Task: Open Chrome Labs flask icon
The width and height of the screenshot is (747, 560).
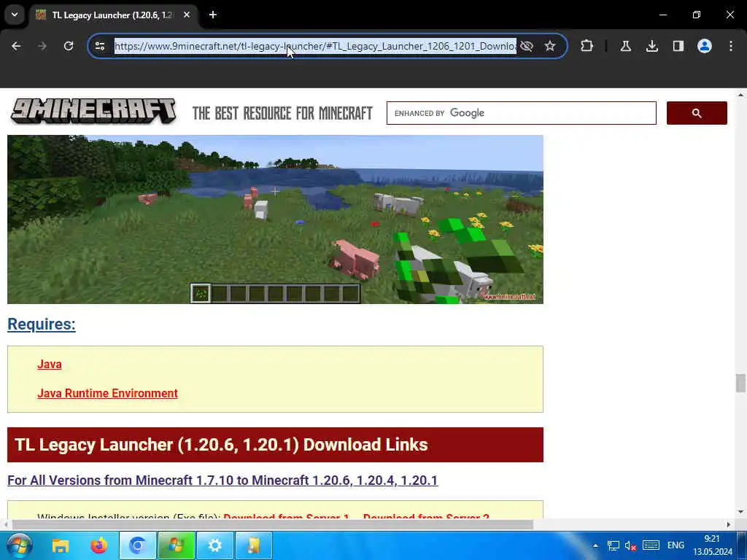Action: pyautogui.click(x=625, y=46)
